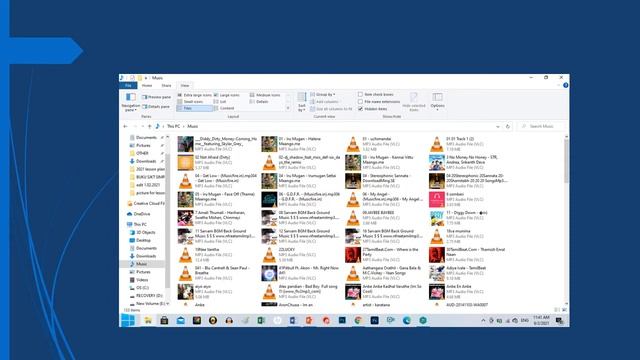
Task: Select the 22LUCKY file cone icon
Action: (269, 255)
